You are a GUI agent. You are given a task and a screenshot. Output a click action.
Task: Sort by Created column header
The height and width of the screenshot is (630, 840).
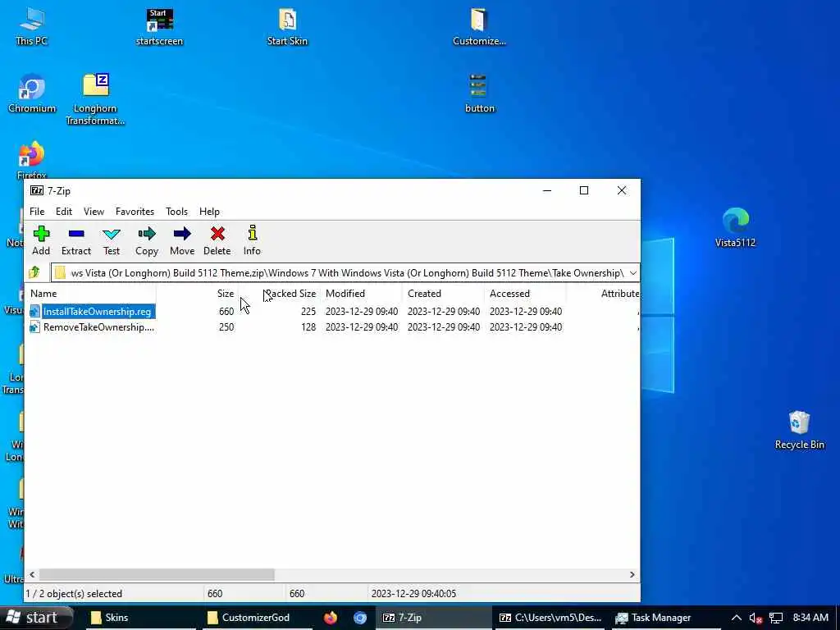click(444, 294)
